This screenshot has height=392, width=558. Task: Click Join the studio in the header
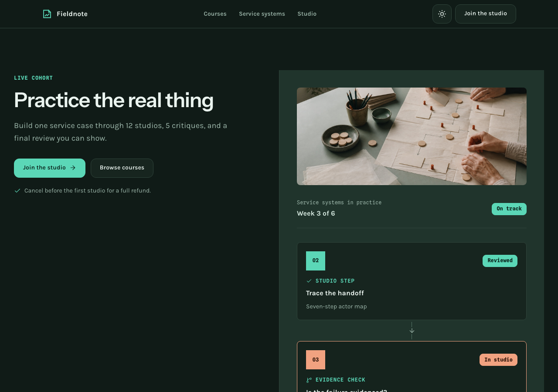486,14
